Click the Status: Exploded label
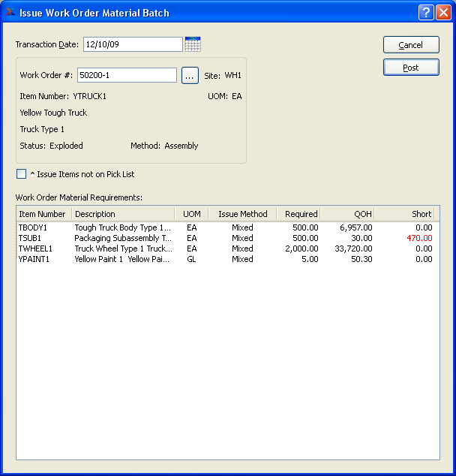Image resolution: width=456 pixels, height=476 pixels. tap(51, 146)
